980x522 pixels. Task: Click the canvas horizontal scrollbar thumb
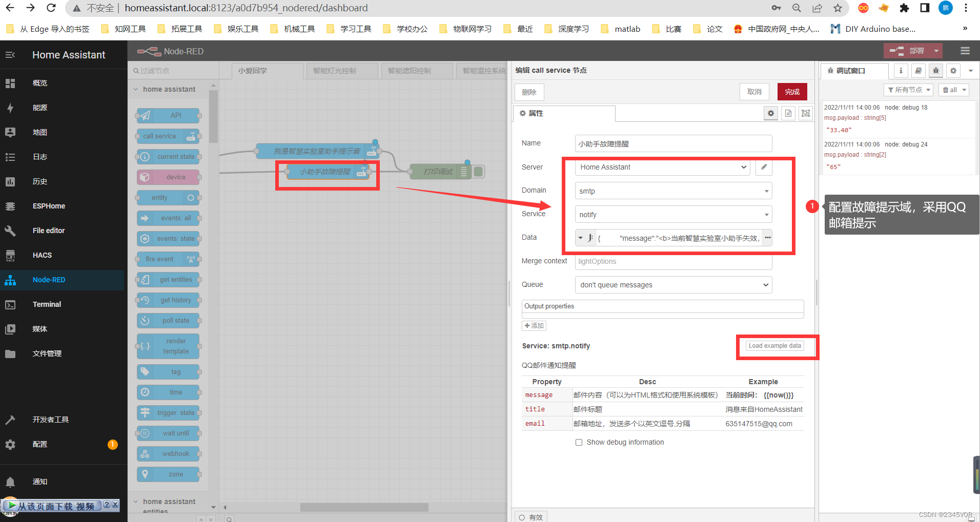[x=364, y=507]
